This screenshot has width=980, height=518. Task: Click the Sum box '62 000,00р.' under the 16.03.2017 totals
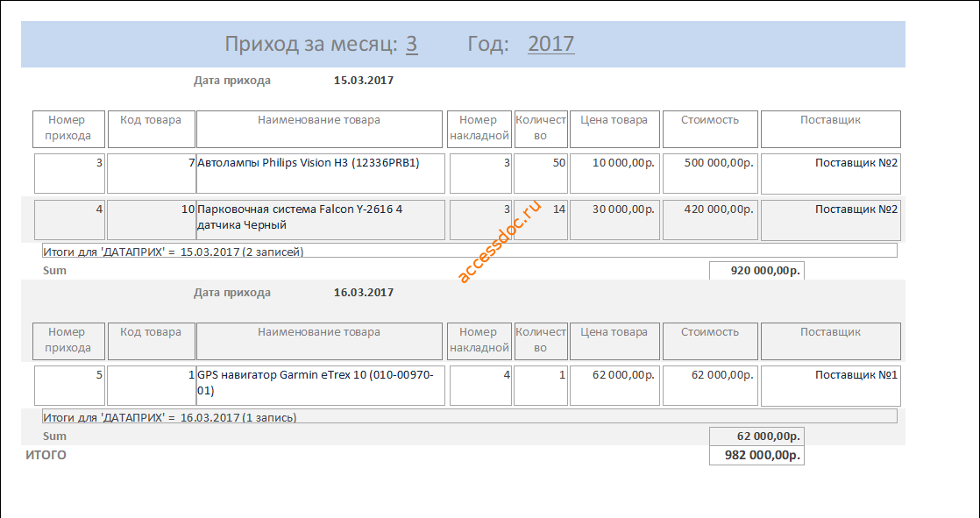[756, 436]
